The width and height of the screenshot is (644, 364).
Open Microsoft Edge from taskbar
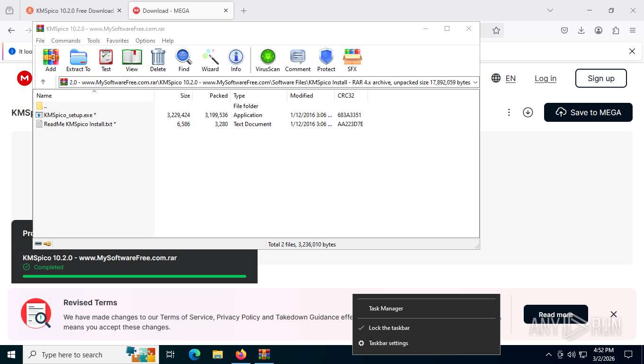(x=195, y=355)
